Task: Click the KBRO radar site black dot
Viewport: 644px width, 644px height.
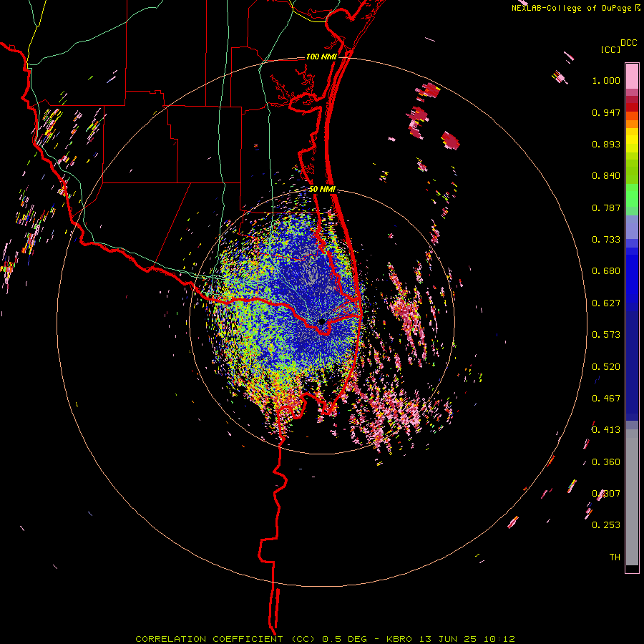Action: pos(322,321)
